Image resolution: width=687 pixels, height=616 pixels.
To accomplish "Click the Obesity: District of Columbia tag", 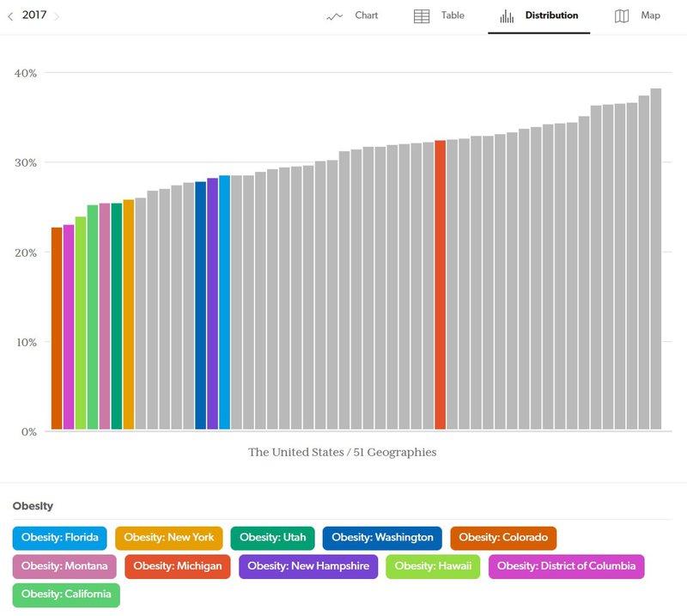I will 566,566.
